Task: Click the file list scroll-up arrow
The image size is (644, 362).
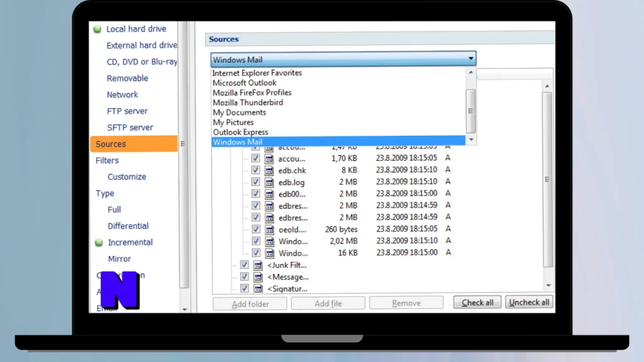Action: pos(547,86)
